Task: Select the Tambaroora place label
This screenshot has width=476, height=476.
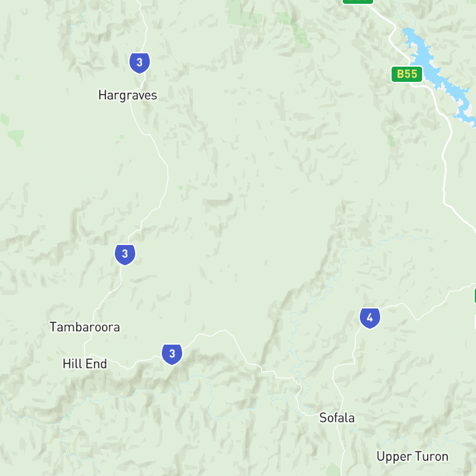Action: point(84,327)
